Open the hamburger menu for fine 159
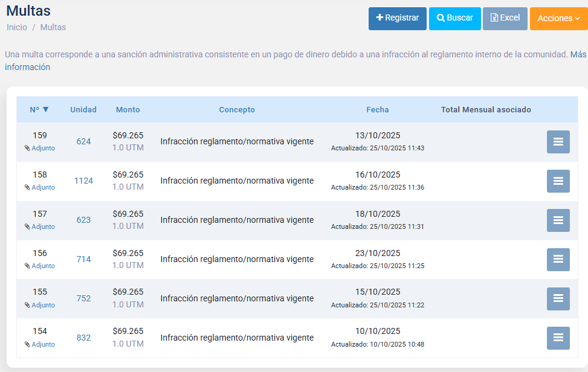 (558, 142)
